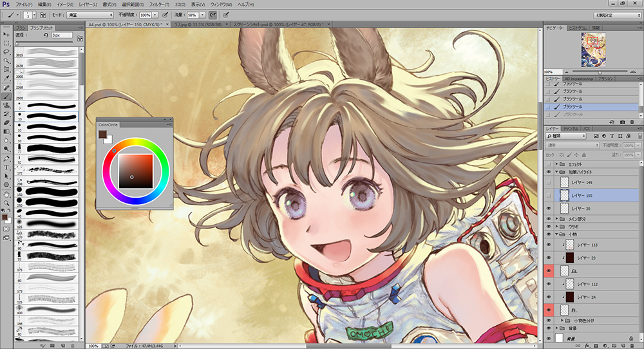644x349 pixels.
Task: Select the Eraser tool
Action: click(6, 123)
